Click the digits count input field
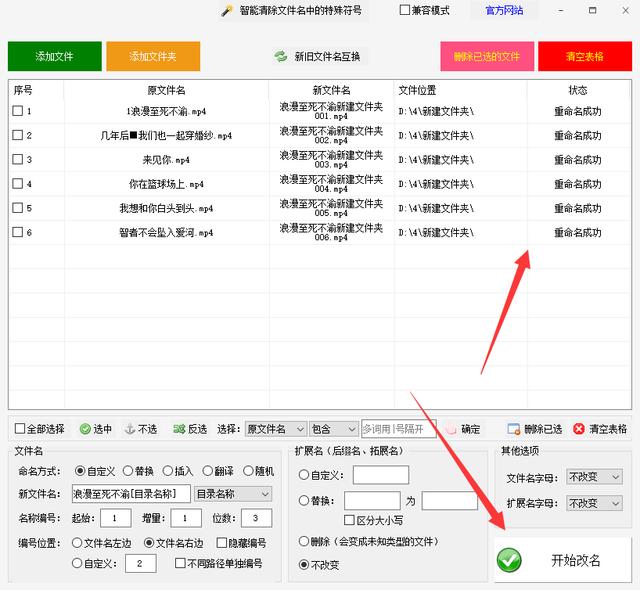This screenshot has width=640, height=590. (x=256, y=518)
